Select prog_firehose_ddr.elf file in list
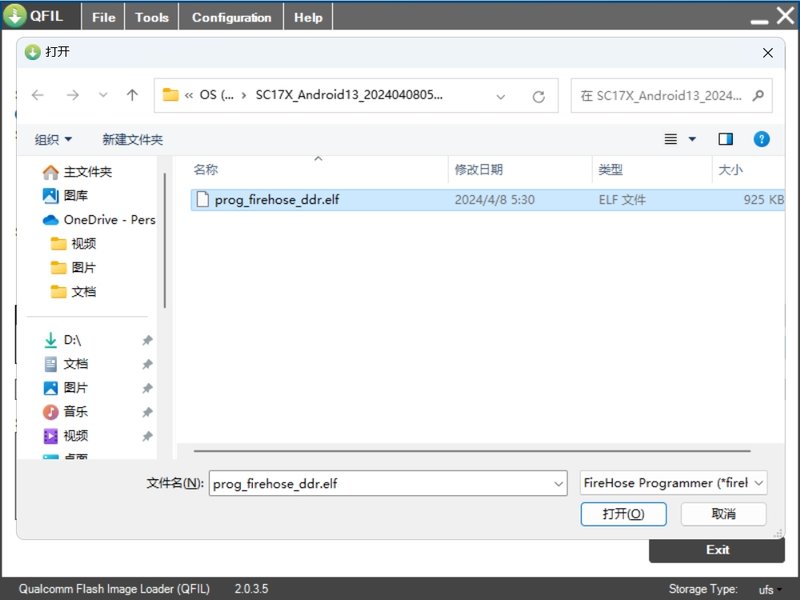The height and width of the screenshot is (600, 800). coord(488,199)
